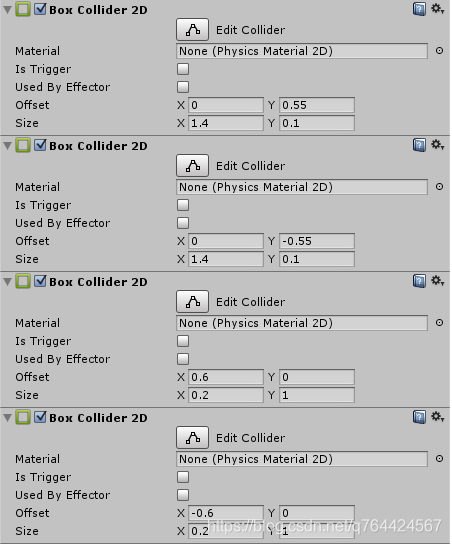Image resolution: width=452 pixels, height=545 pixels.
Task: Click Offset Y field showing 0.55
Action: [317, 105]
